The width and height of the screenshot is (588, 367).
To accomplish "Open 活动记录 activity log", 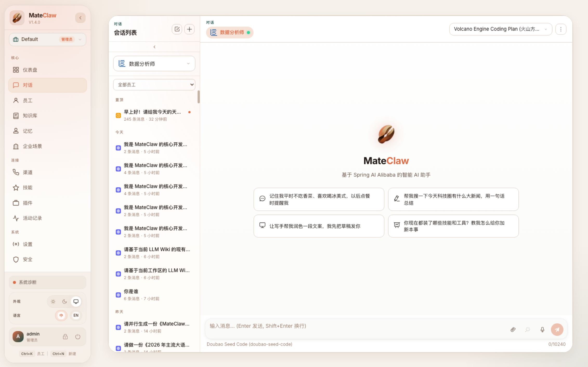I will click(48, 218).
